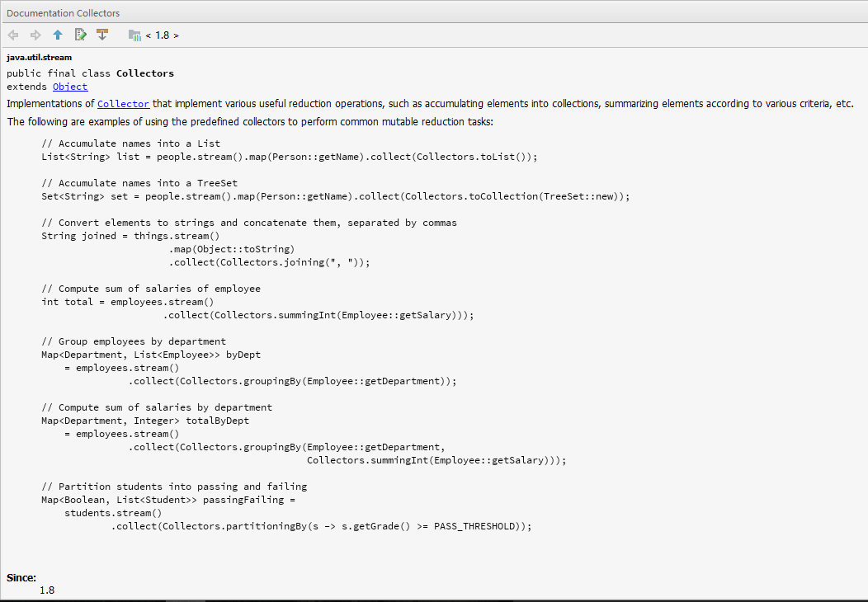
Task: Click the partitioningBy code line
Action: point(322,526)
